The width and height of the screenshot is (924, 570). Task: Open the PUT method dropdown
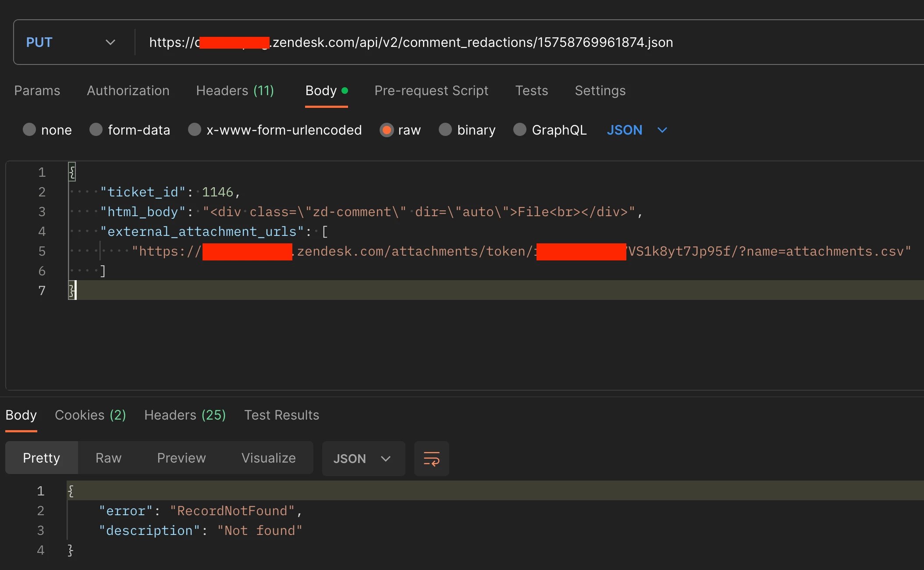70,43
